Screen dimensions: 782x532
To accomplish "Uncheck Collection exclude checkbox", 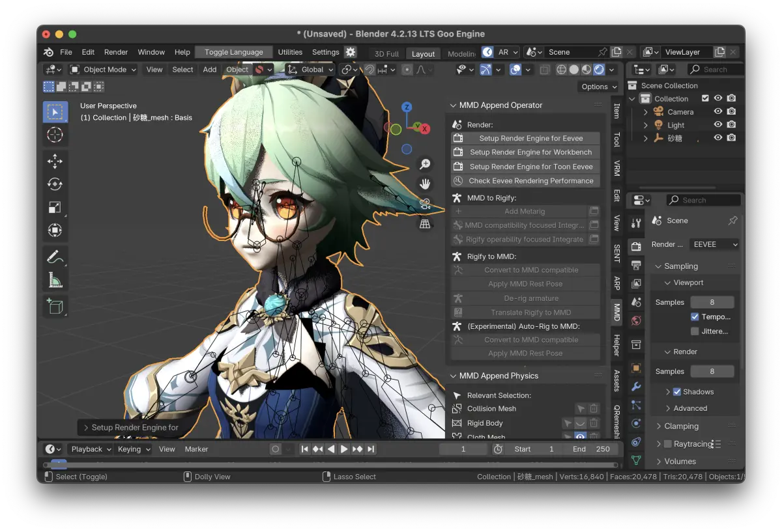I will 704,98.
